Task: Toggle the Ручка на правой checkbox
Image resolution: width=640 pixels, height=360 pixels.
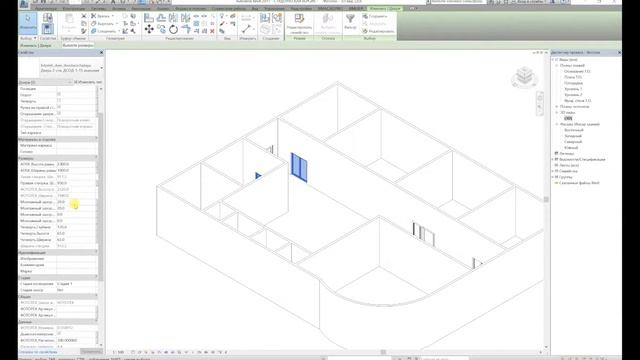Action: [x=59, y=107]
